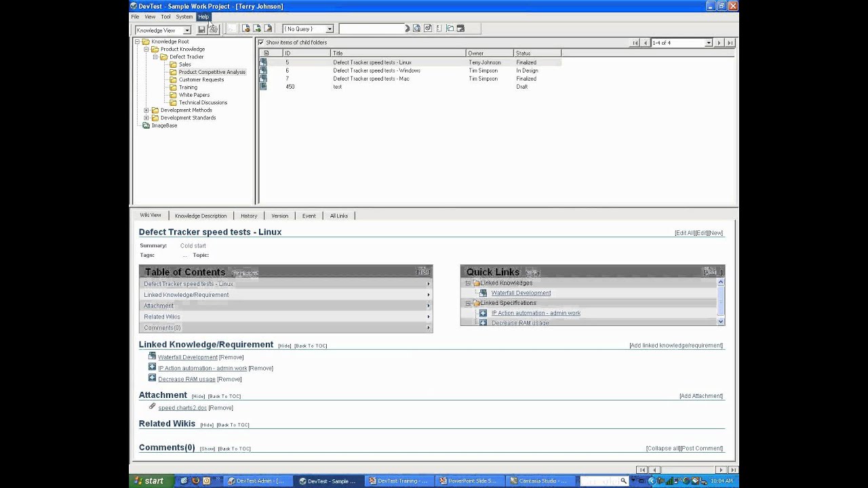Click the row icon for Defect Tracker speed tests - Windows
Image resolution: width=868 pixels, height=488 pixels.
click(x=264, y=70)
